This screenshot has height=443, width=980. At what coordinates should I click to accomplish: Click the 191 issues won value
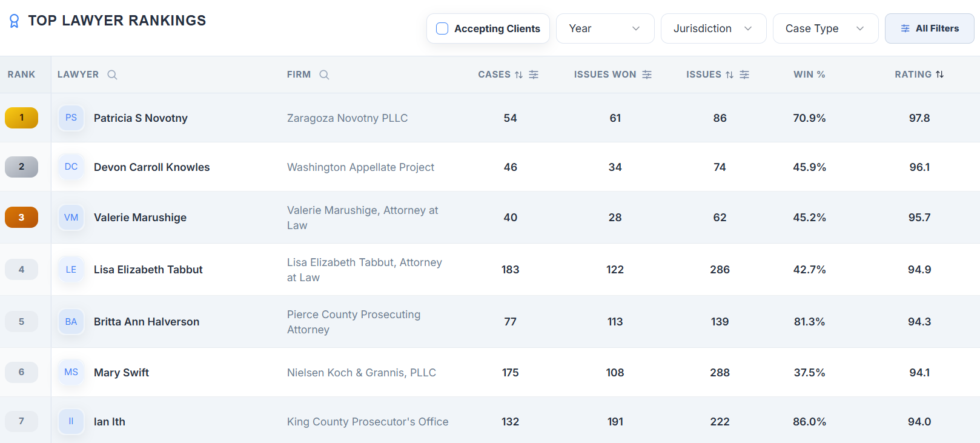[615, 422]
